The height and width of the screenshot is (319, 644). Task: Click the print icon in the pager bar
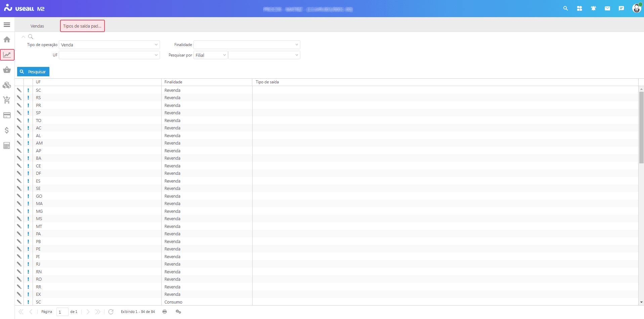tap(165, 312)
